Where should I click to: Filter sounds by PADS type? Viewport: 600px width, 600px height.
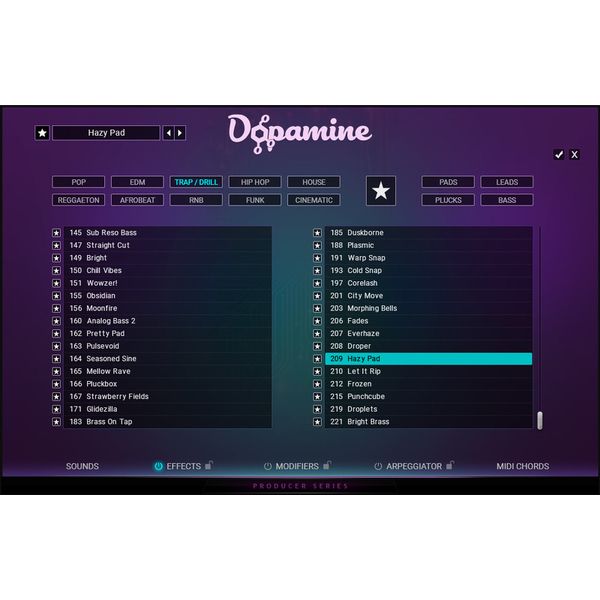(x=448, y=182)
